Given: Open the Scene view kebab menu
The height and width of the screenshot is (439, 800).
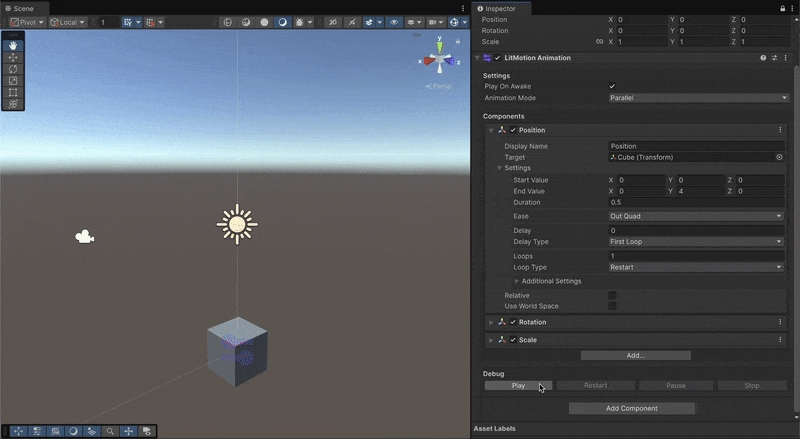Looking at the screenshot, I should pos(463,9).
